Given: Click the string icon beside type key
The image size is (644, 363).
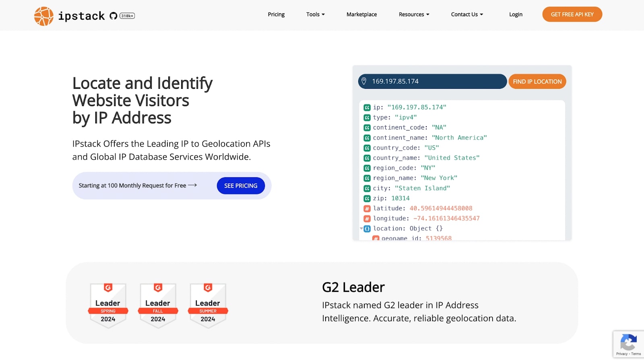Looking at the screenshot, I should pyautogui.click(x=367, y=117).
